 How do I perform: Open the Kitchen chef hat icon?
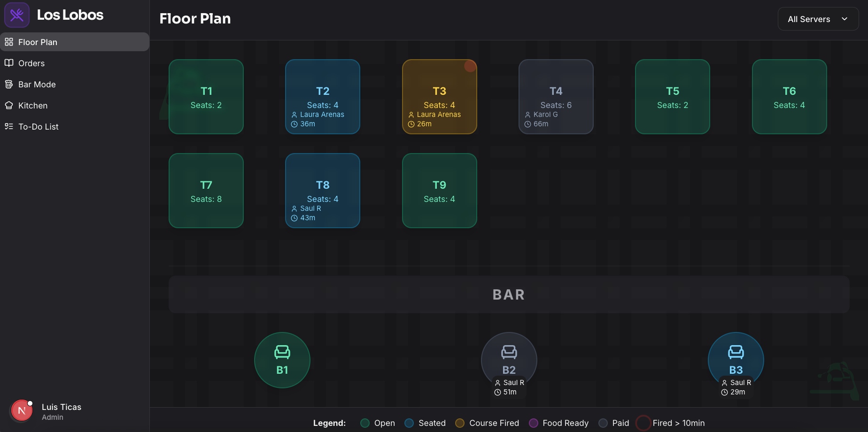tap(9, 105)
